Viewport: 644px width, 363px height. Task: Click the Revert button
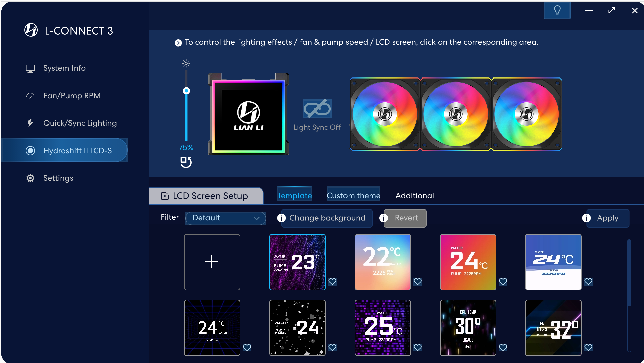pos(405,218)
